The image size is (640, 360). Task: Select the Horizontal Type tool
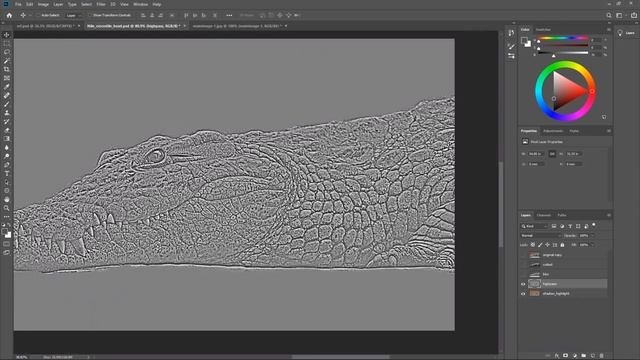click(x=7, y=173)
